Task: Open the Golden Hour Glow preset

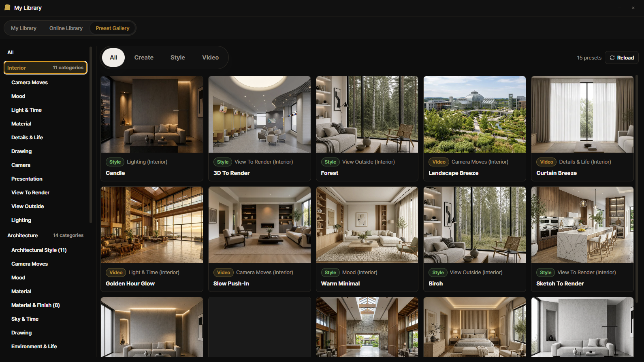Action: click(152, 239)
